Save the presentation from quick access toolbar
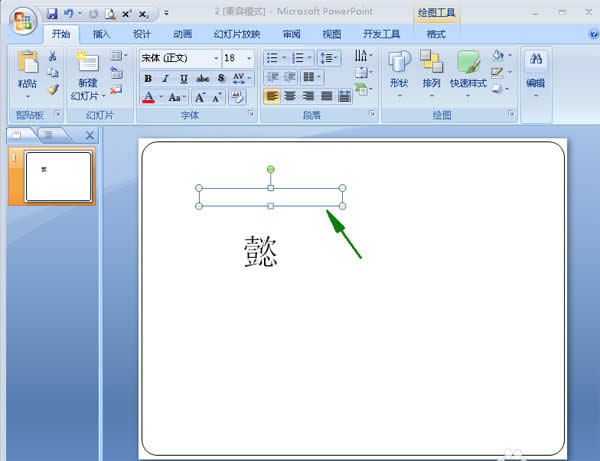Image resolution: width=600 pixels, height=461 pixels. (51, 15)
